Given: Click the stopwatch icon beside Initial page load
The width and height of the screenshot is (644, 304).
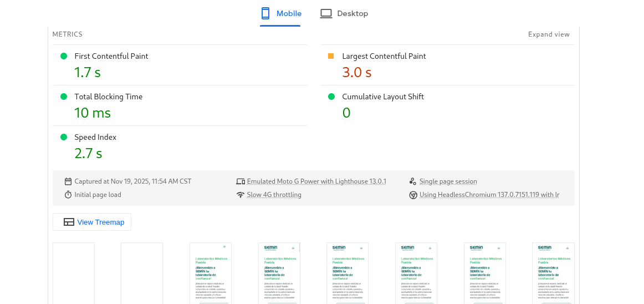Looking at the screenshot, I should 68,195.
